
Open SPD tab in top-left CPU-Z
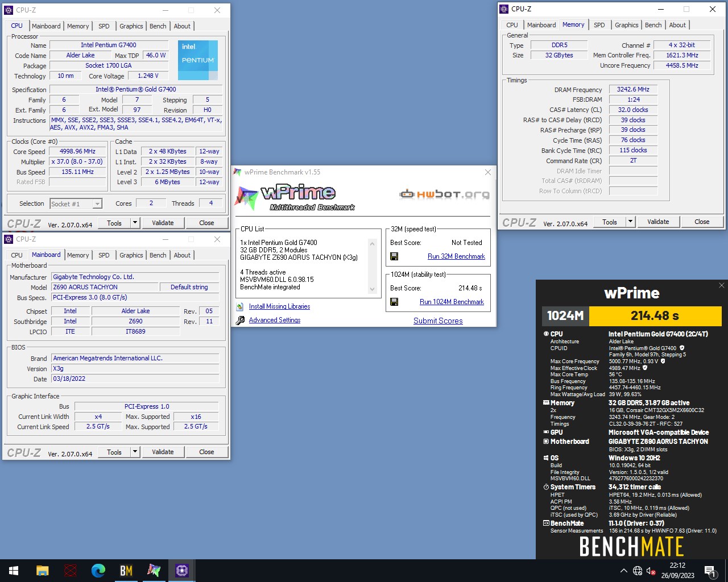[x=104, y=26]
